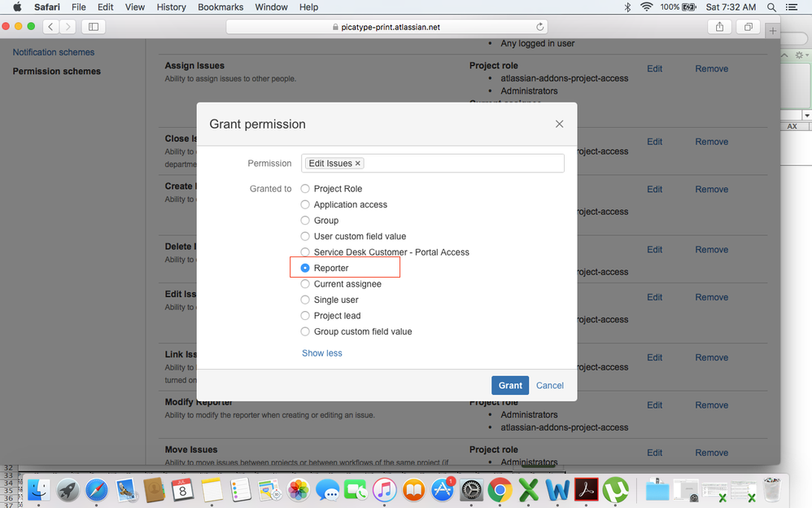Click Remove for Move Issues
This screenshot has width=812, height=508.
[712, 453]
